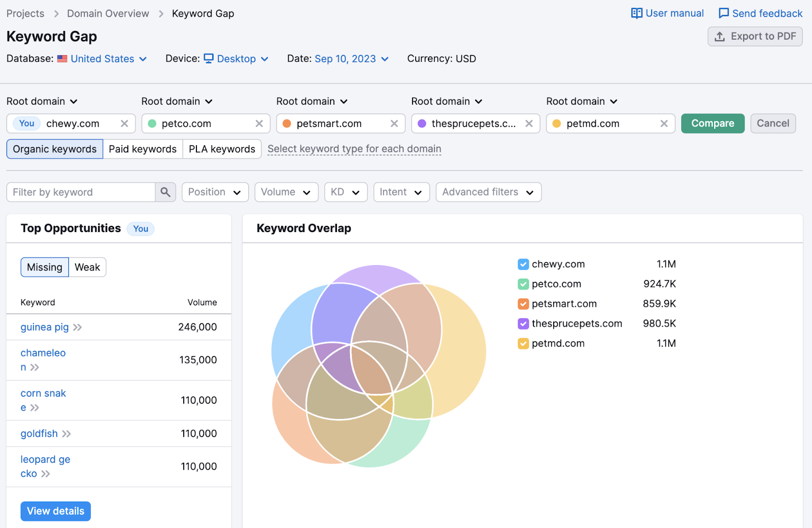
Task: Open the User manual book icon
Action: (636, 13)
